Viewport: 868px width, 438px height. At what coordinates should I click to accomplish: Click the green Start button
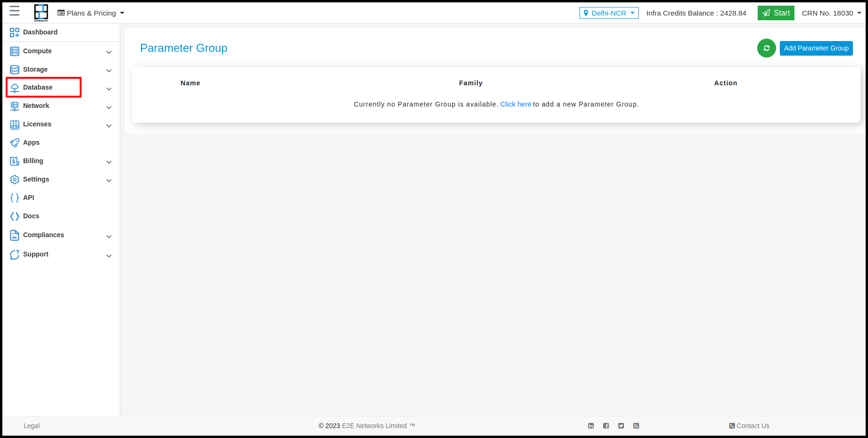(x=776, y=13)
